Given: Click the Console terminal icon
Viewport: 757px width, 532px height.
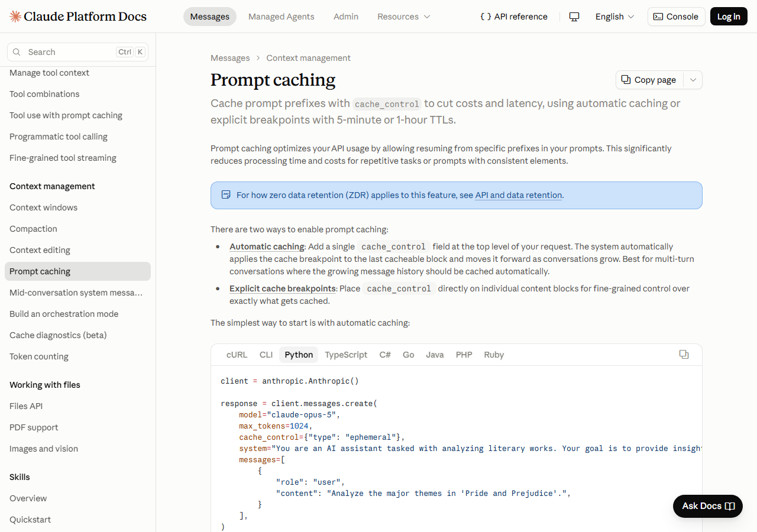Looking at the screenshot, I should 658,17.
